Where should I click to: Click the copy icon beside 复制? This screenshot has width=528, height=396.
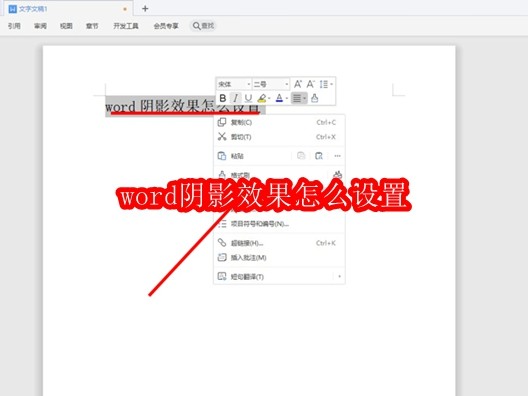(222, 122)
